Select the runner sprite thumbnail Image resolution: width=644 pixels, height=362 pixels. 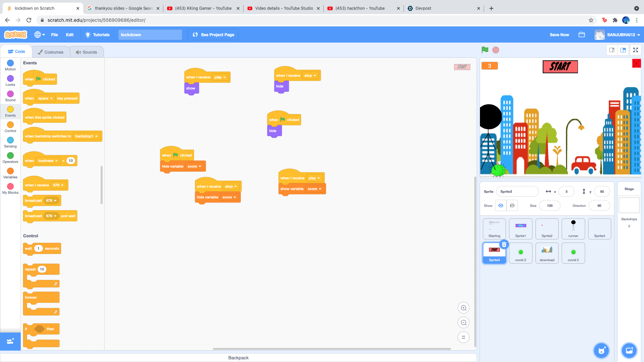click(573, 229)
